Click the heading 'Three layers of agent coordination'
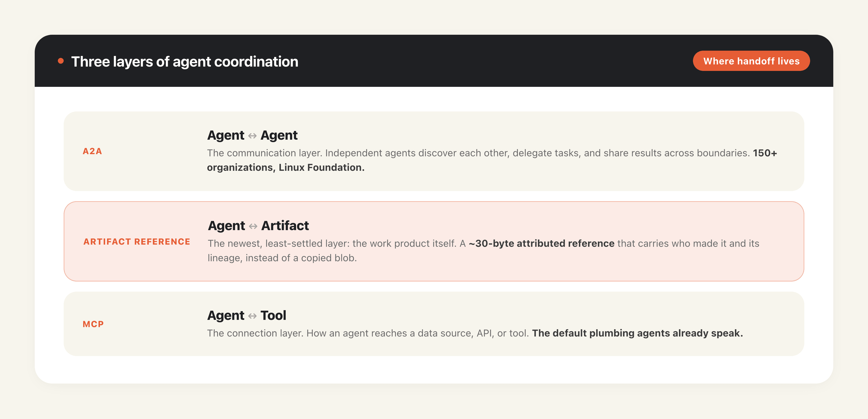 point(185,62)
